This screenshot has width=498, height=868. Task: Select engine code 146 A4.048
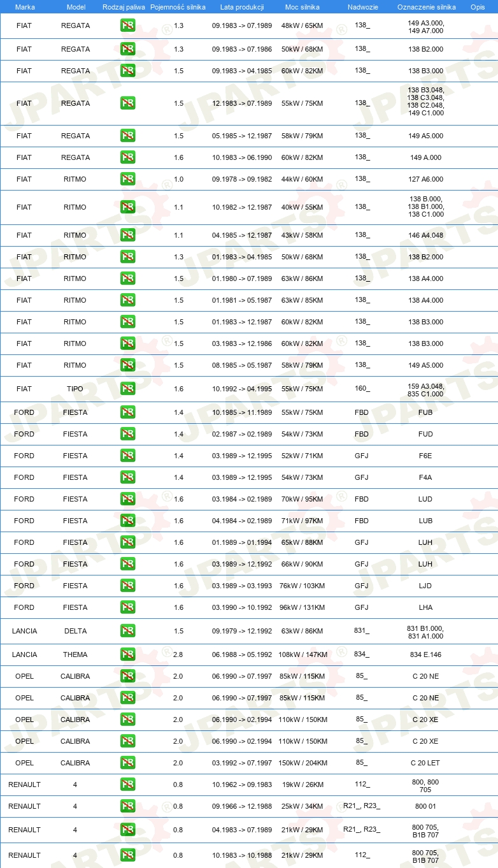tap(426, 235)
